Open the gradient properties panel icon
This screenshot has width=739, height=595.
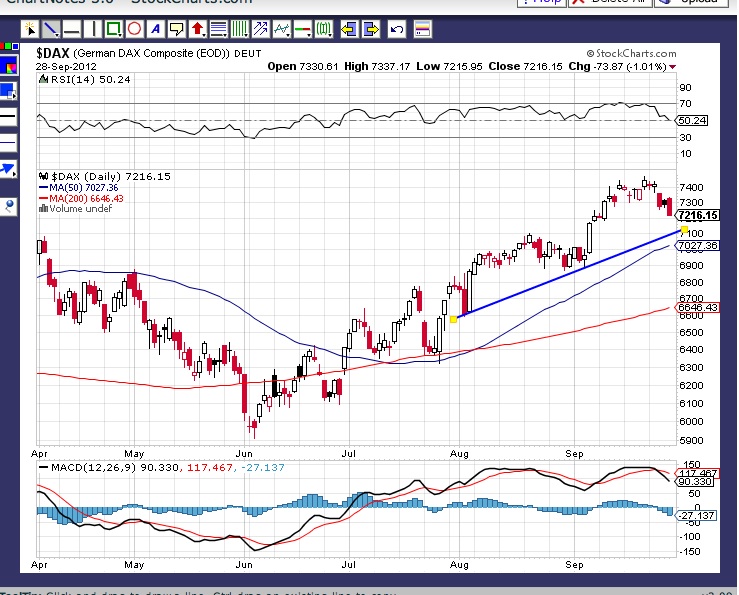coord(423,29)
